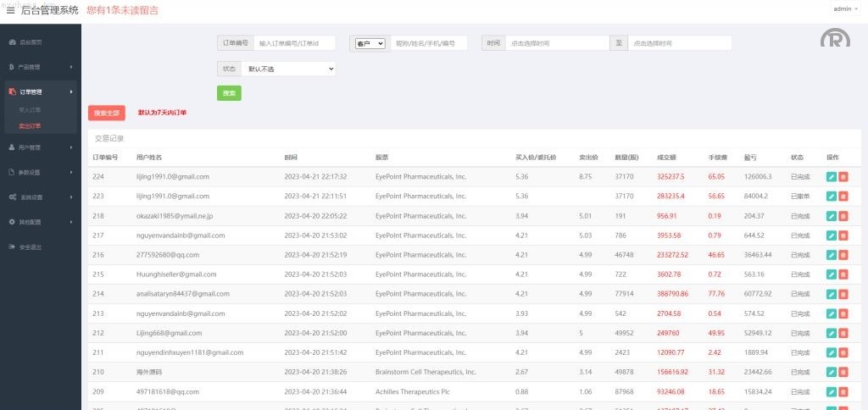The height and width of the screenshot is (410, 868).
Task: Open the 客户 type dropdown
Action: 370,43
